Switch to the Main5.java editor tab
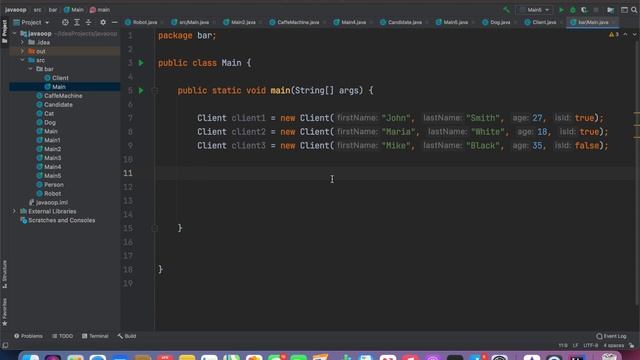Screen dimensions: 640x360 coord(452,22)
